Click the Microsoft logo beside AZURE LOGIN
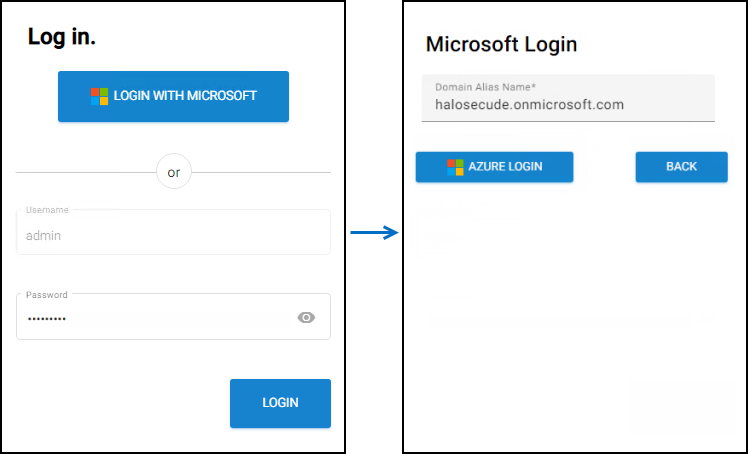748x454 pixels. 455,167
